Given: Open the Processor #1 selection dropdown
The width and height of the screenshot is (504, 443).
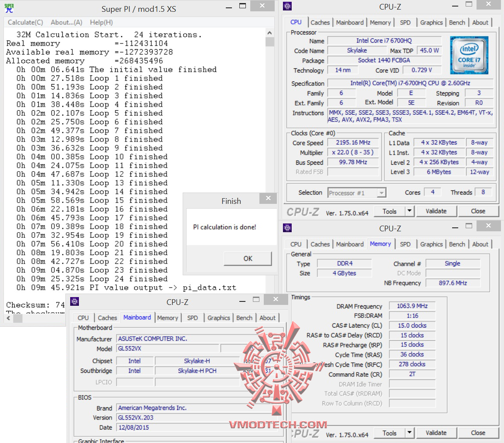Looking at the screenshot, I should [x=357, y=193].
